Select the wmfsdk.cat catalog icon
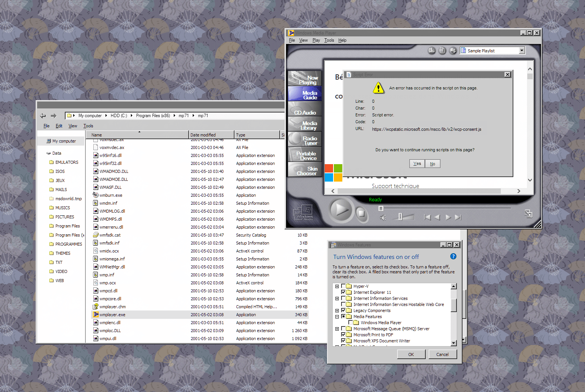 pyautogui.click(x=96, y=235)
